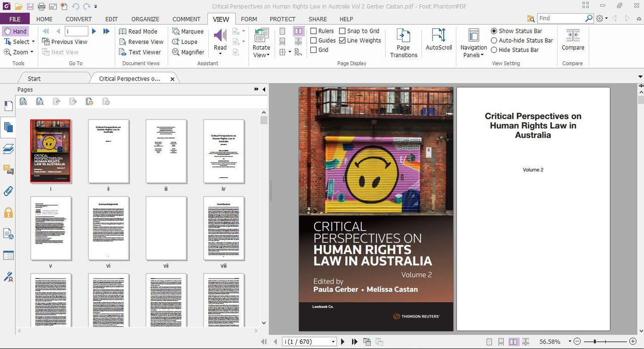Switch to the COMMENT ribbon tab
Image resolution: width=644 pixels, height=349 pixels.
186,19
